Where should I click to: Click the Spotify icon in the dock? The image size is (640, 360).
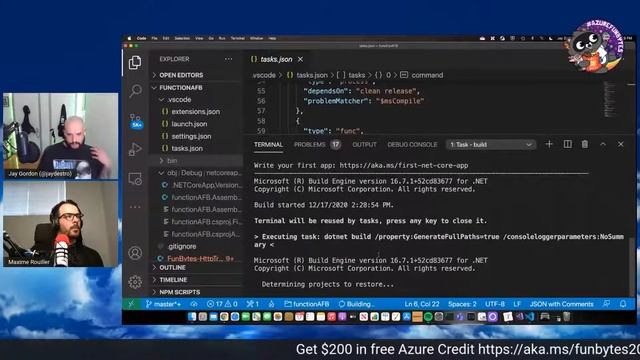pyautogui.click(x=428, y=317)
